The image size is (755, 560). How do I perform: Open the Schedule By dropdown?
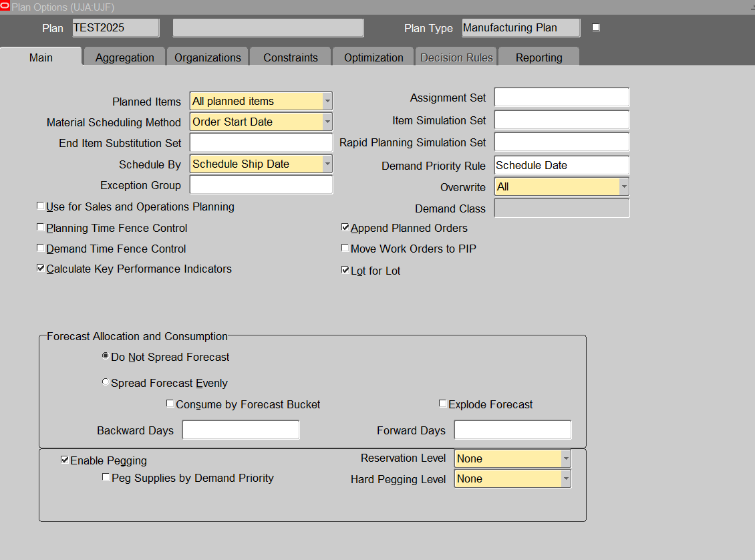tap(327, 164)
